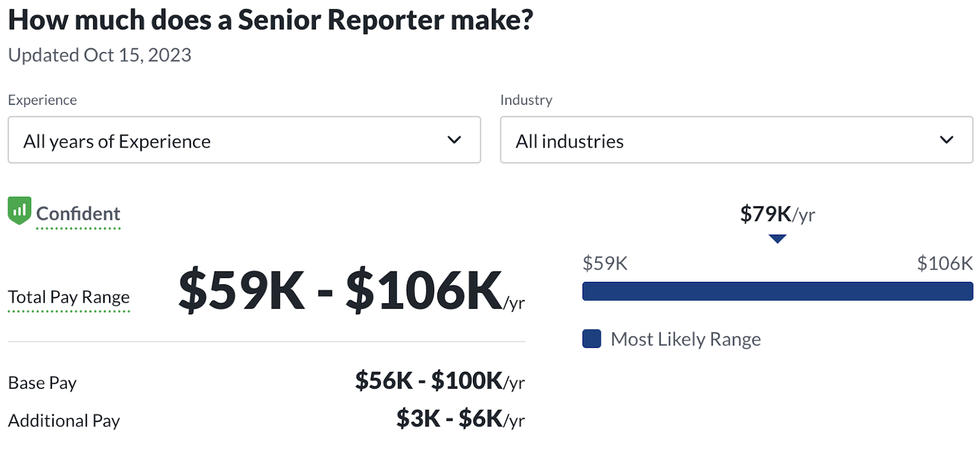Click the $56K - $100K/yr base pay value
Image resolution: width=980 pixels, height=457 pixels.
[x=440, y=381]
